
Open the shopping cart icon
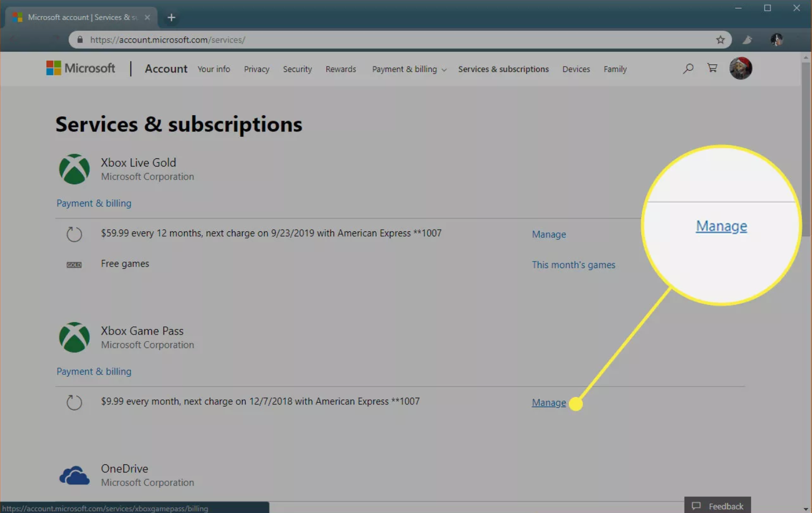[713, 68]
